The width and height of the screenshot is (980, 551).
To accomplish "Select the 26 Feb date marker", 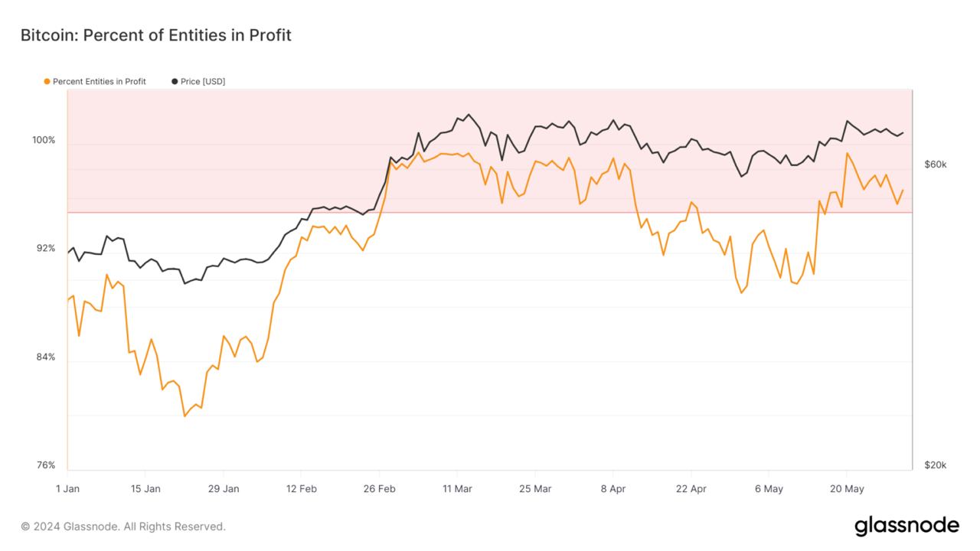I will click(x=379, y=488).
